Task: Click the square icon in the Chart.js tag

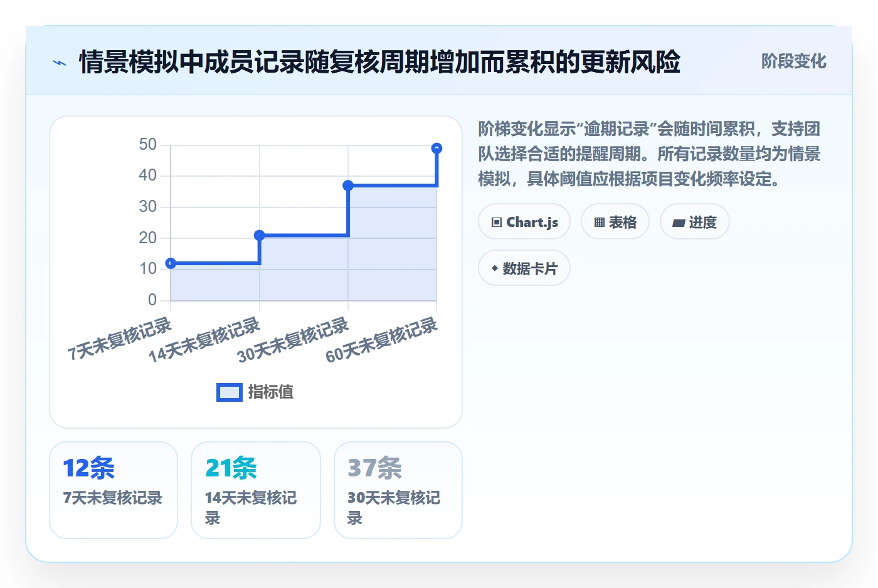Action: pyautogui.click(x=497, y=223)
